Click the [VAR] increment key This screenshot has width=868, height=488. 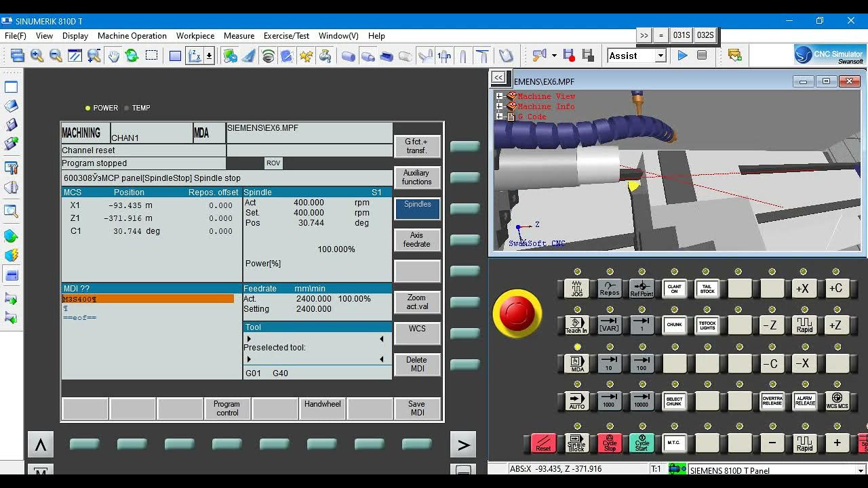coord(609,325)
